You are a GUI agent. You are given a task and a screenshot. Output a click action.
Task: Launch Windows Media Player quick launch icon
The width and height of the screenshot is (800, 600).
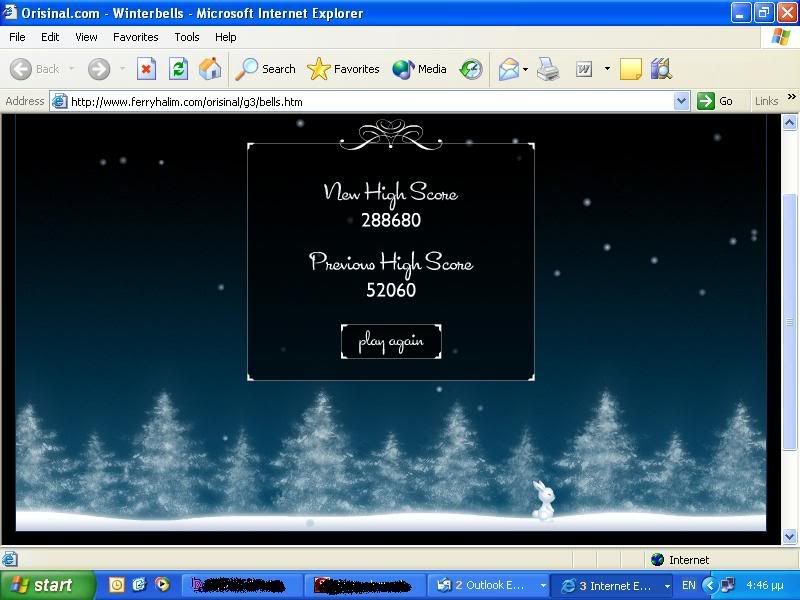162,585
